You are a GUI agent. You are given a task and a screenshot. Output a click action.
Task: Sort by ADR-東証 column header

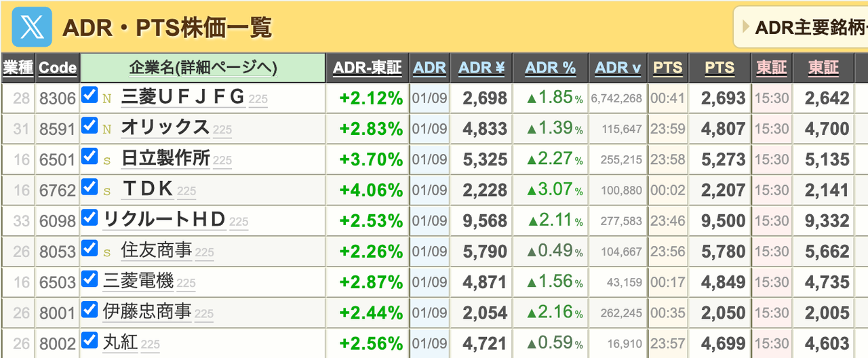pyautogui.click(x=367, y=68)
